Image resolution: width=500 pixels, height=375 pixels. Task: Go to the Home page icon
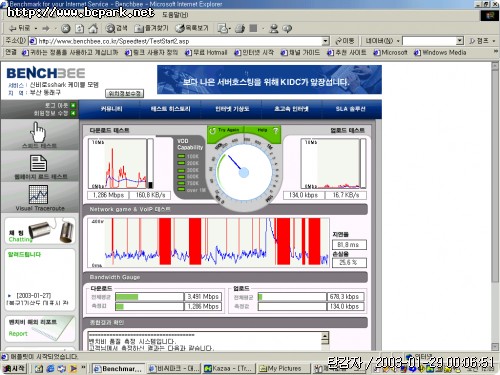coord(93,29)
